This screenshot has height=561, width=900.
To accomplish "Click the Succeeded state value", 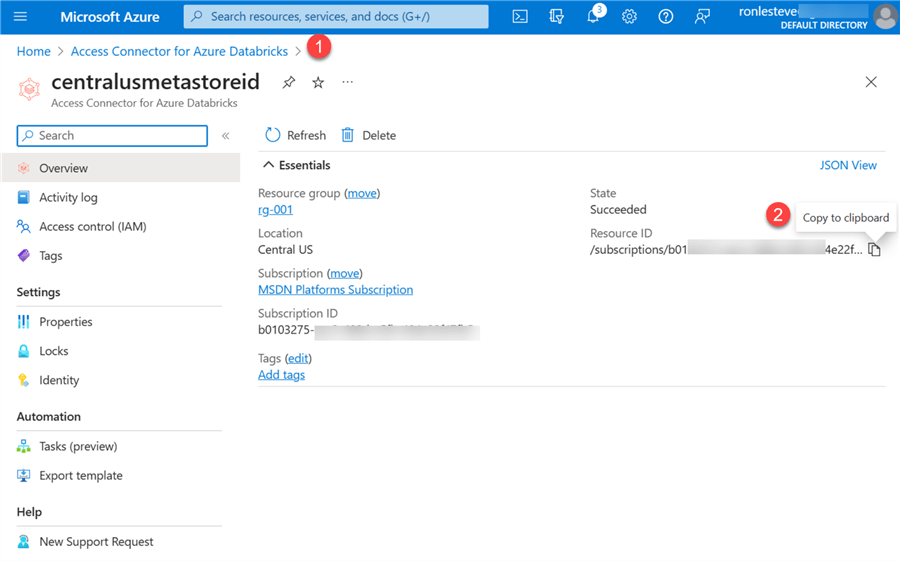I will (x=618, y=210).
